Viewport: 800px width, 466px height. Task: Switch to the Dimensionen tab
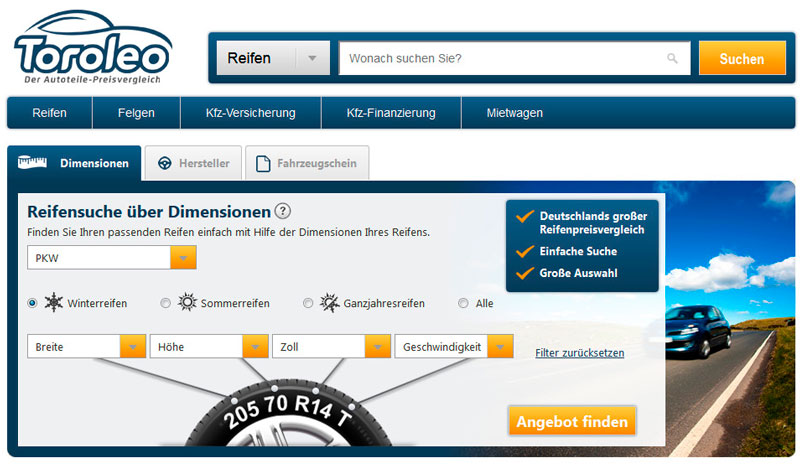(x=75, y=163)
